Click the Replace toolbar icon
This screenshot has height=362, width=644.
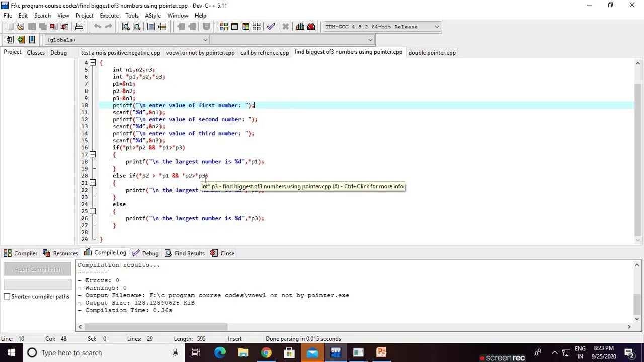136,27
